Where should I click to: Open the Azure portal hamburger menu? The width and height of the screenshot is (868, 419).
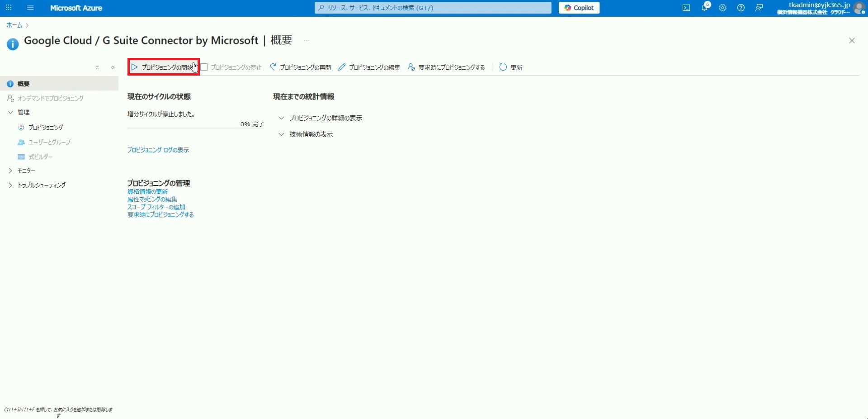click(x=30, y=8)
